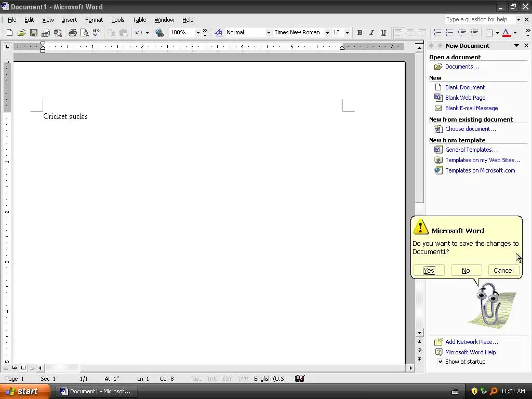Open Print Preview from the toolbar
Image resolution: width=532 pixels, height=399 pixels.
(x=84, y=33)
